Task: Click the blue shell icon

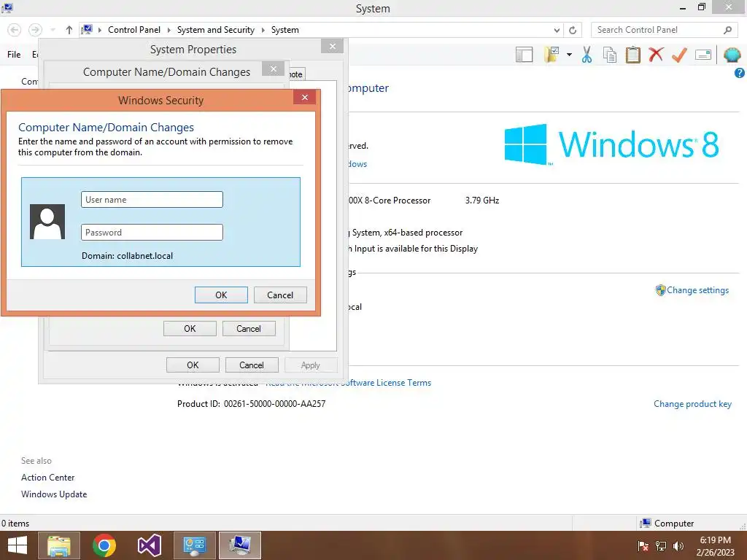Action: pos(732,55)
